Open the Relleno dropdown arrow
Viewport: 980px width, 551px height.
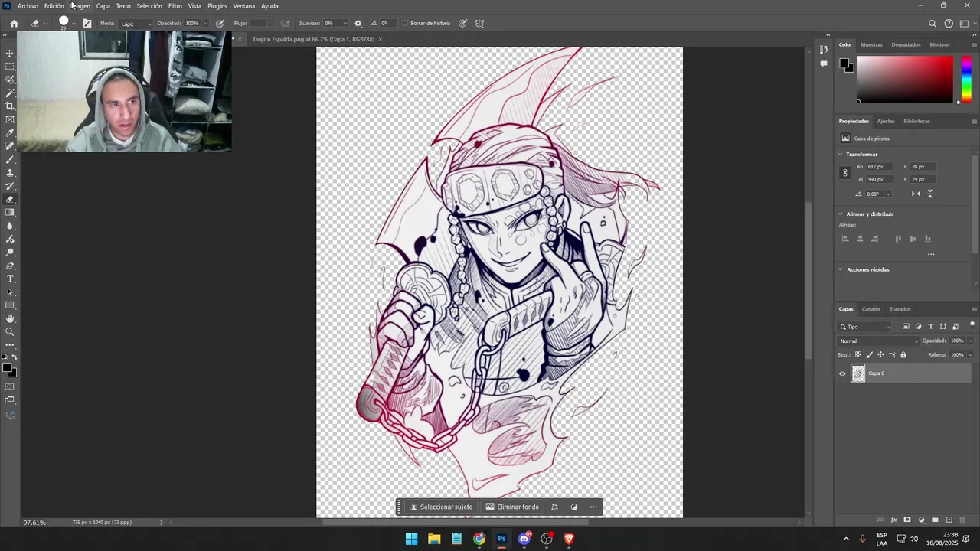click(970, 354)
